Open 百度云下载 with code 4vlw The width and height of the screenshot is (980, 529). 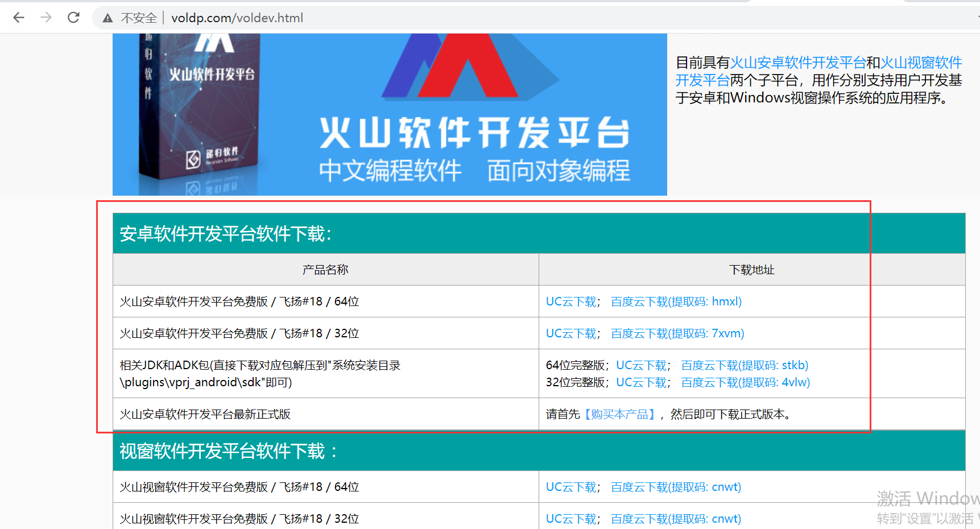pyautogui.click(x=746, y=382)
